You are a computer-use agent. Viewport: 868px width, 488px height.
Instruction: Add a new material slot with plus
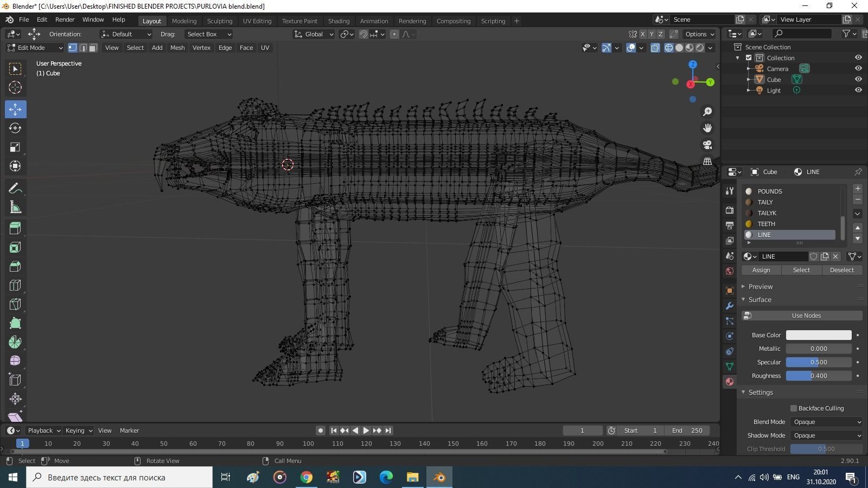pyautogui.click(x=858, y=189)
